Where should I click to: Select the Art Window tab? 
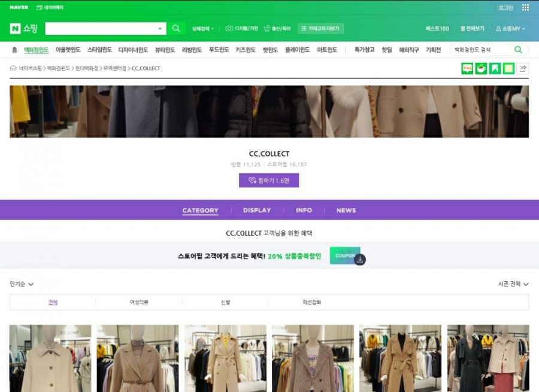(x=327, y=50)
